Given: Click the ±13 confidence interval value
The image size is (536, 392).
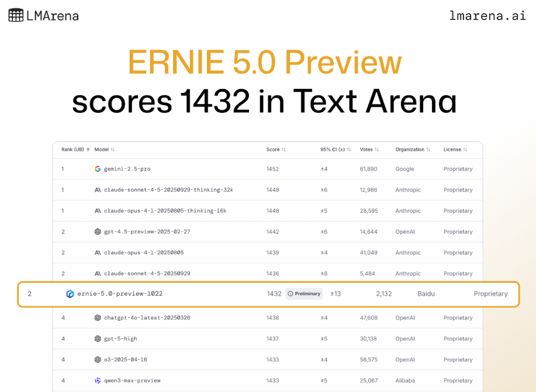Looking at the screenshot, I should click(x=336, y=294).
